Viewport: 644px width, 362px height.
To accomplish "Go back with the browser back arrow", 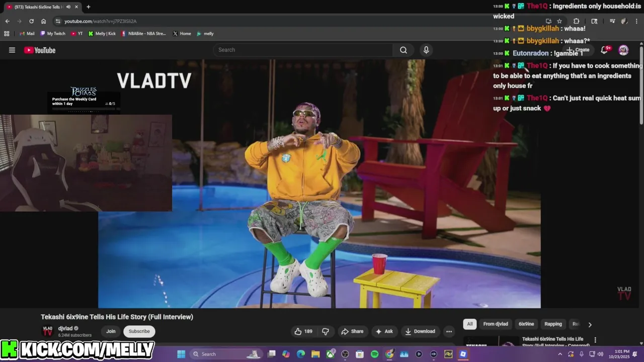I will tap(7, 21).
